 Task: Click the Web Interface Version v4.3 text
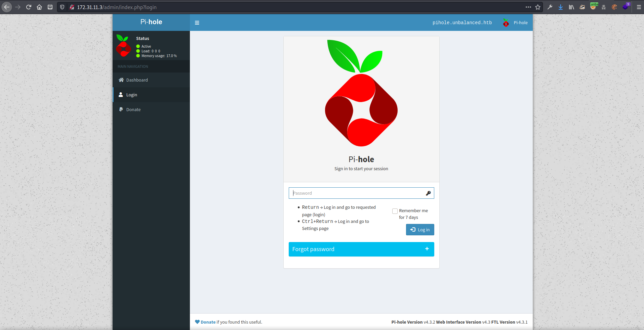tap(463, 322)
